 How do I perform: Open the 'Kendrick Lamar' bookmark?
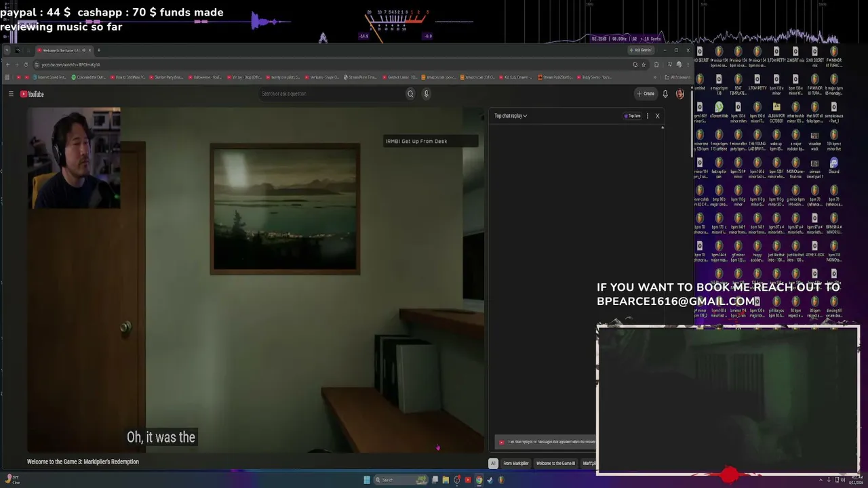click(x=401, y=77)
